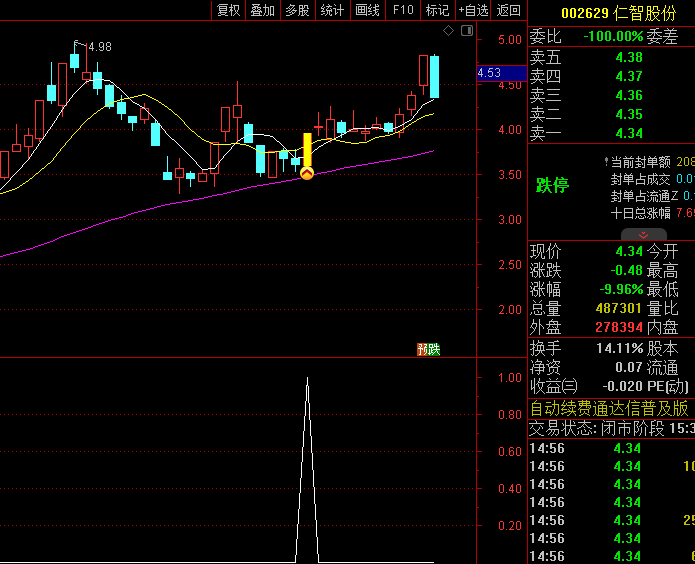Click 收益(三) value -0.020
The image size is (695, 564).
622,386
